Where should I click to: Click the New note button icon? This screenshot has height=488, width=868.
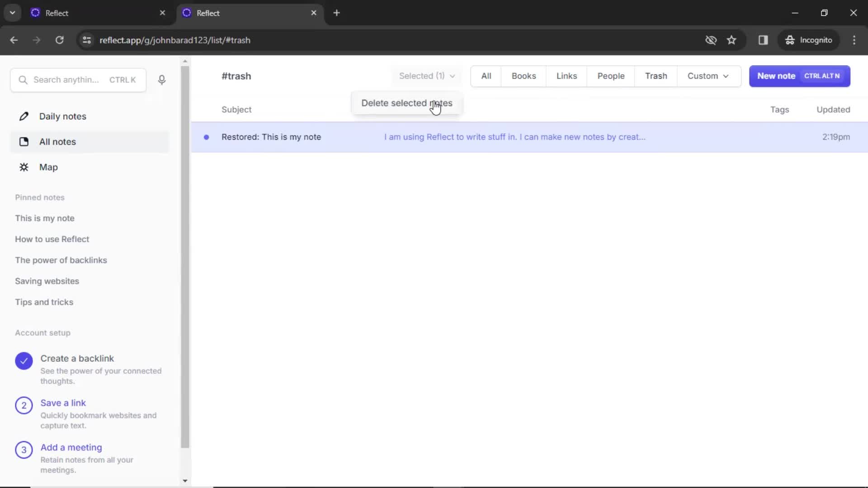(x=799, y=75)
